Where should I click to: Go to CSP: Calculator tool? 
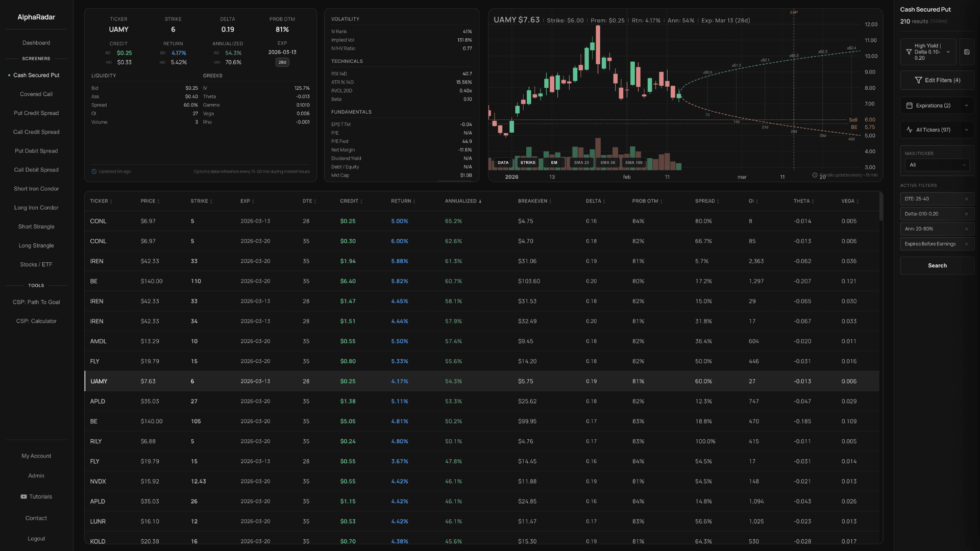coord(36,321)
